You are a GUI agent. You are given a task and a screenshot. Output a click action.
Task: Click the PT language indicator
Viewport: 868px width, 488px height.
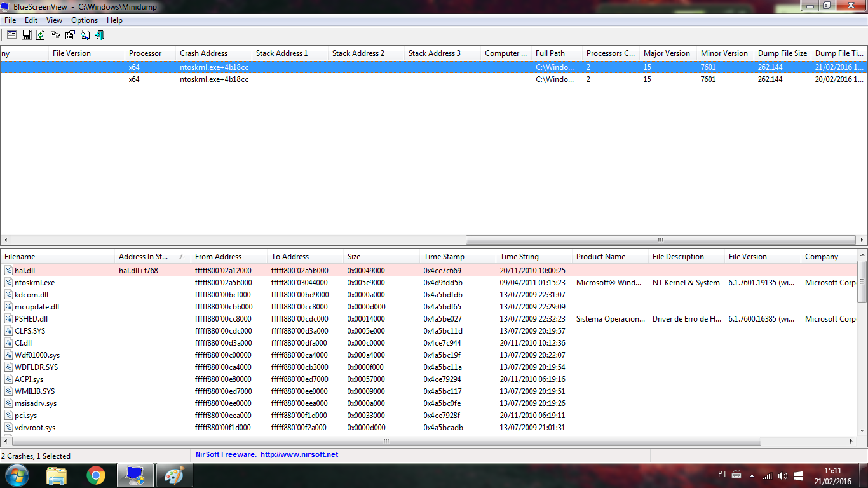pos(722,474)
